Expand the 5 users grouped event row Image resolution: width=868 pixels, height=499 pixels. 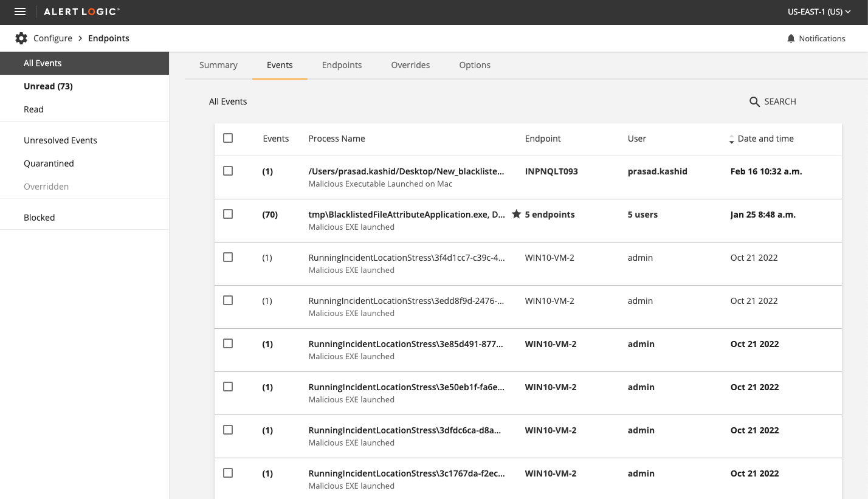click(642, 215)
